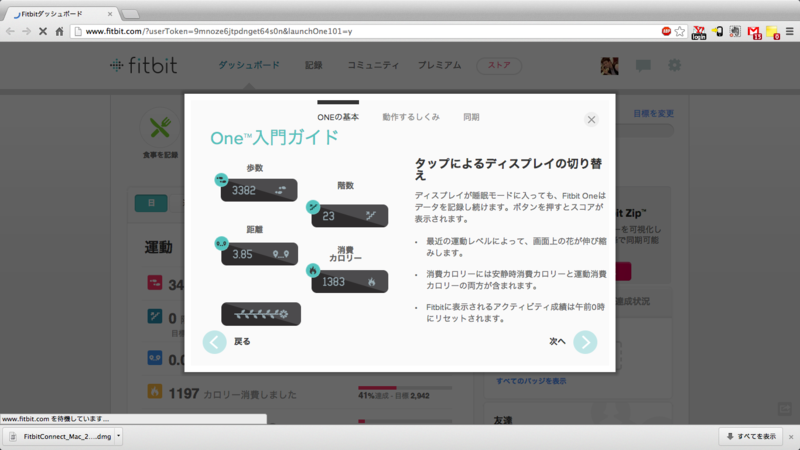Open the コミュニティ menu
The height and width of the screenshot is (450, 800).
373,65
